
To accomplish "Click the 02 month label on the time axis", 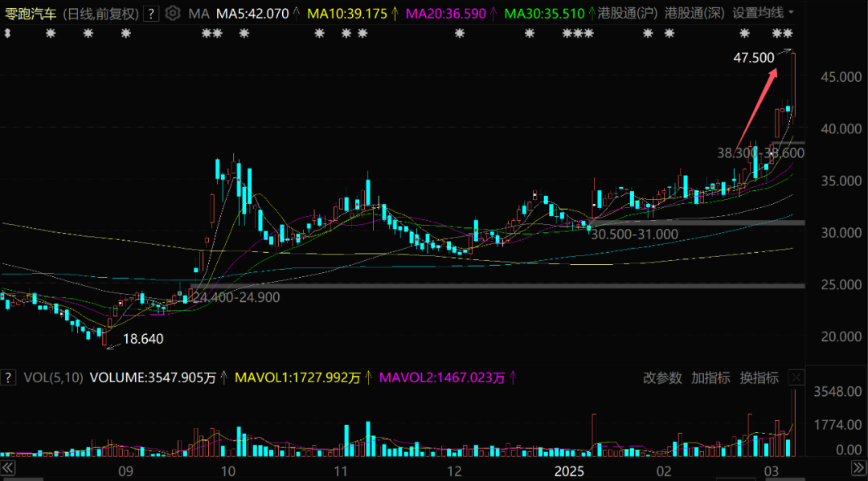I will point(664,471).
